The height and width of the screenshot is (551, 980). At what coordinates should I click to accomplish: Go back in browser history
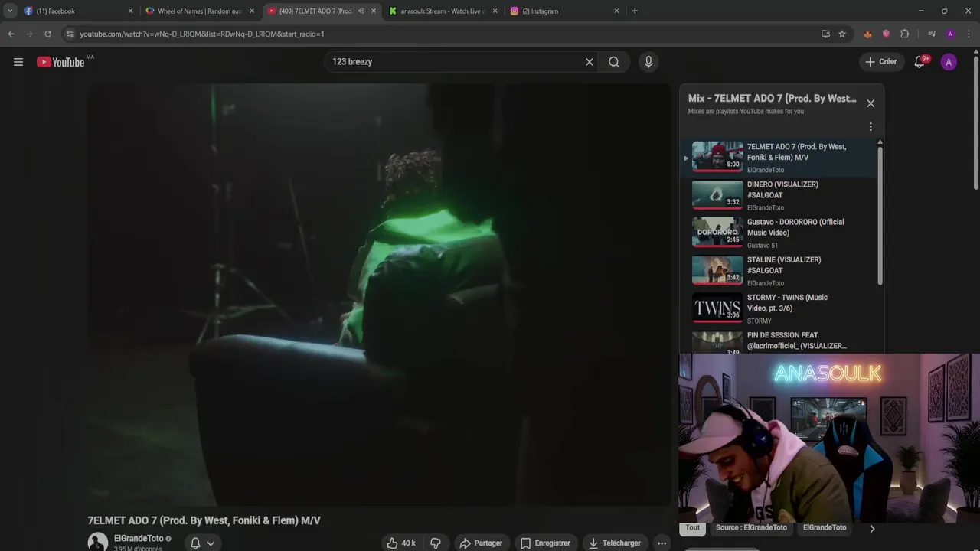pyautogui.click(x=11, y=34)
